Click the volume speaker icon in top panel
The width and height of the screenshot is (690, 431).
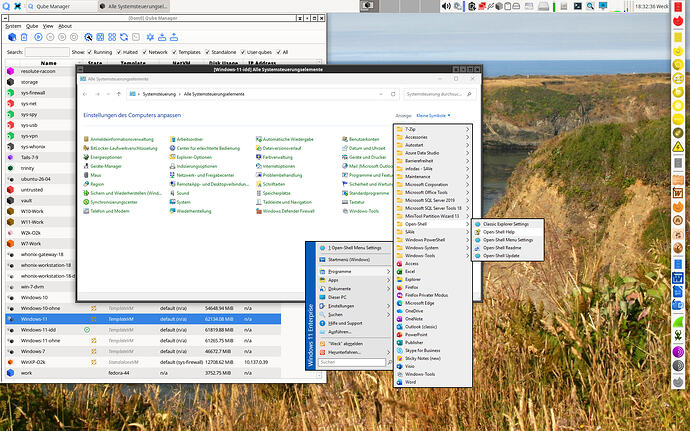click(x=446, y=6)
